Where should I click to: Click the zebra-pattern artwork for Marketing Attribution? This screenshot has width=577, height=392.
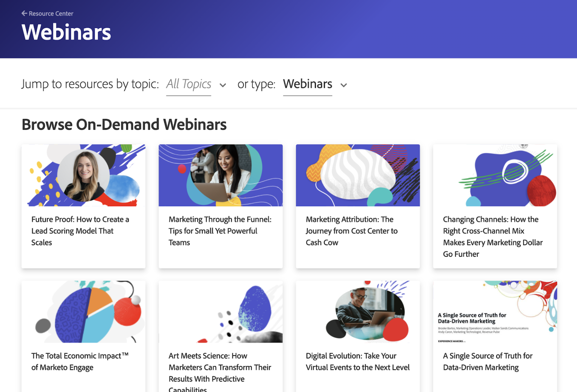357,175
